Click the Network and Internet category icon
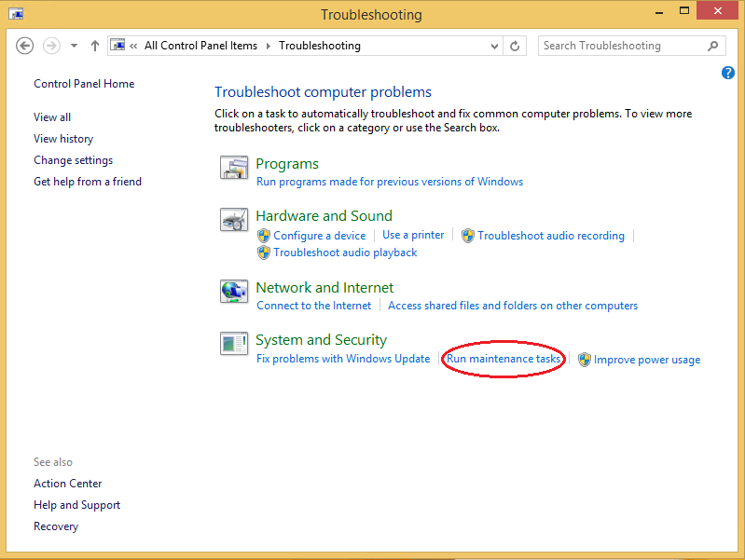 [x=234, y=291]
